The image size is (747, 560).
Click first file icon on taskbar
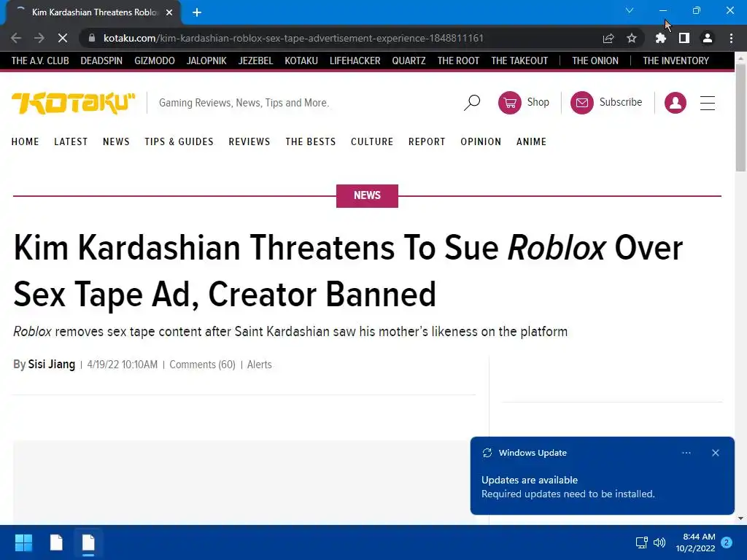click(x=56, y=542)
